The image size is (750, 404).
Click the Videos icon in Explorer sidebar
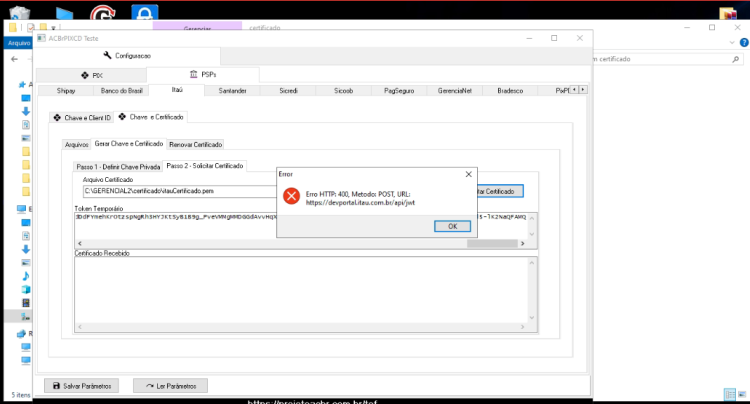[x=26, y=303]
